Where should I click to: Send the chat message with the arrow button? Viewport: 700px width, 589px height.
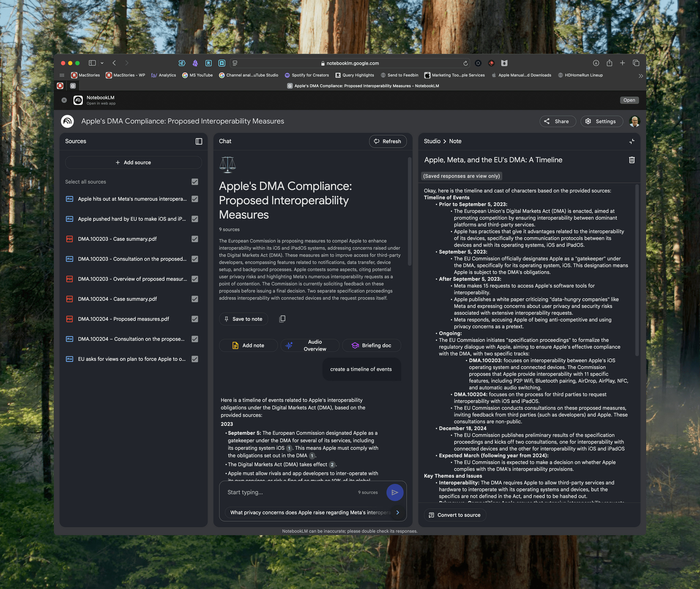pyautogui.click(x=395, y=492)
